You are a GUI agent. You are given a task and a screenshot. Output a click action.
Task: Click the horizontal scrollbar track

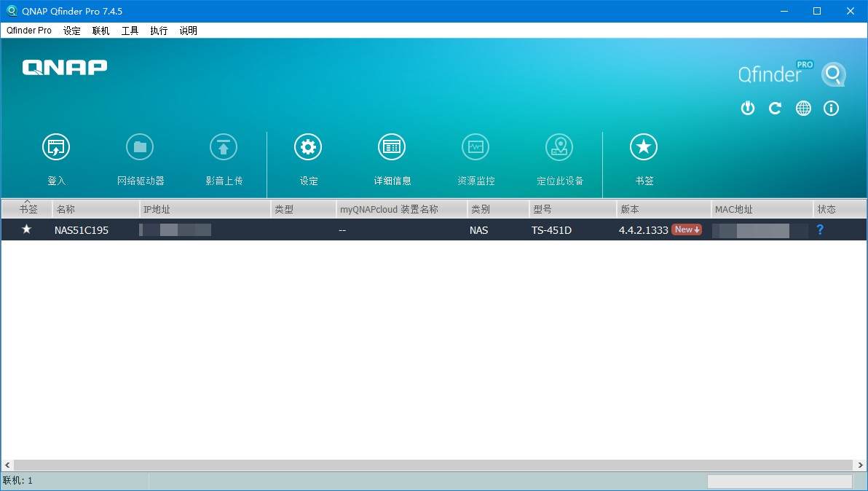pyautogui.click(x=433, y=465)
